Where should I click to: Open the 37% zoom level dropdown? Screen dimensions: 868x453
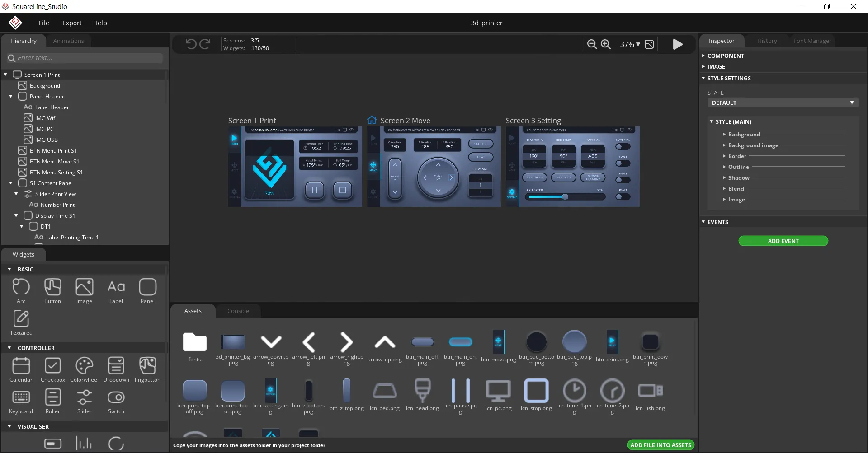pyautogui.click(x=630, y=44)
